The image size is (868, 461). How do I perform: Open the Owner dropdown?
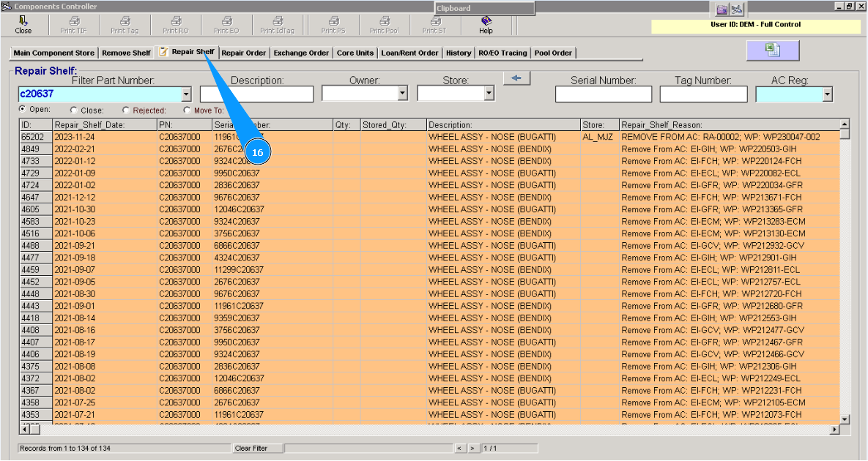tap(402, 94)
